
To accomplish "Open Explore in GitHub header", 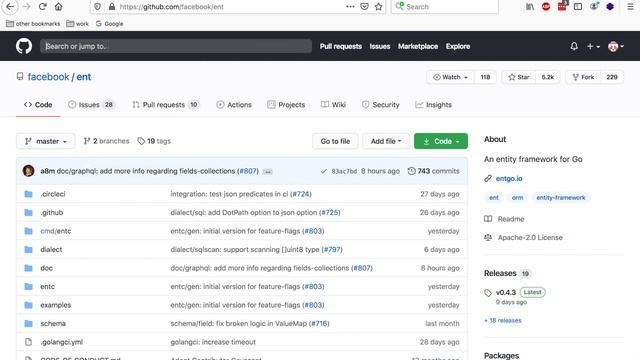I will pyautogui.click(x=458, y=46).
